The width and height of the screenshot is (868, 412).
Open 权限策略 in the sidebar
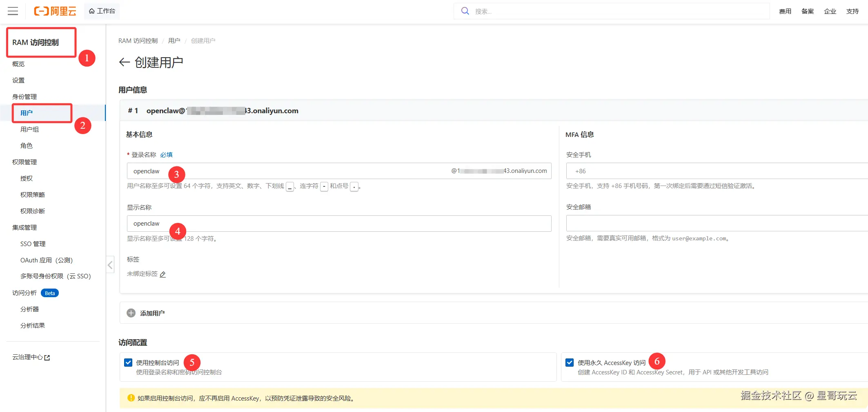pos(33,195)
